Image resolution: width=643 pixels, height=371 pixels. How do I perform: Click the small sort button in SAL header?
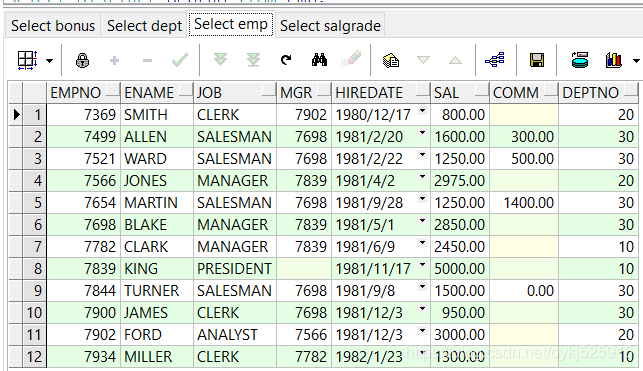(482, 90)
